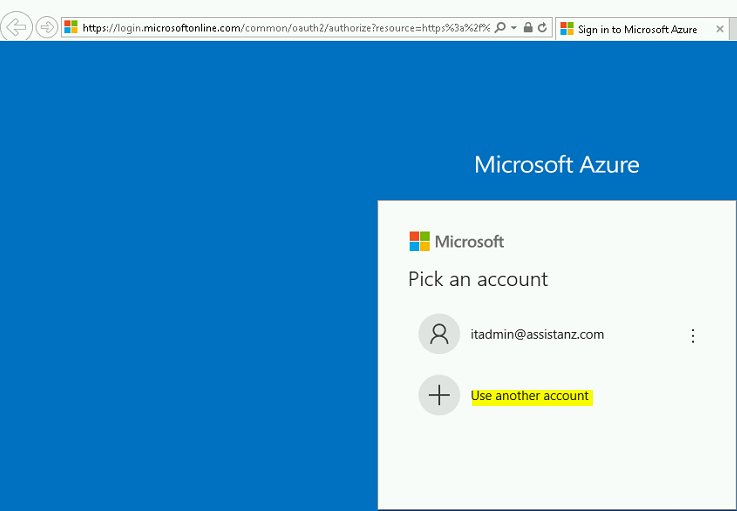737x511 pixels.
Task: Go back using the browser back arrow
Action: 16,27
